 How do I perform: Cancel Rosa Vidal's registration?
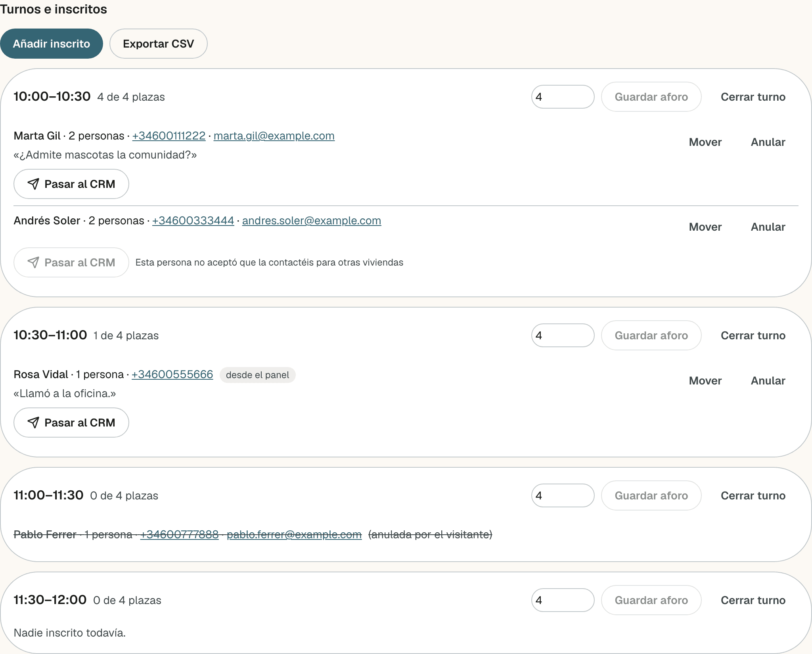click(x=768, y=381)
